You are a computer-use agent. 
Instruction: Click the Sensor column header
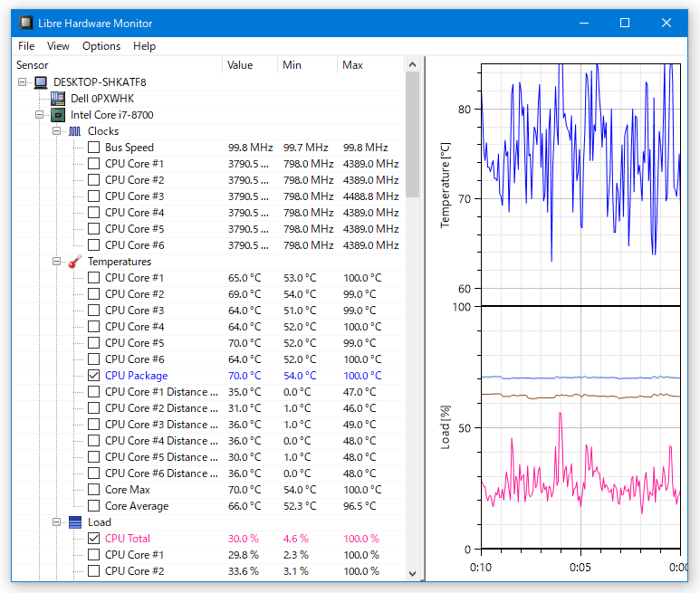click(118, 64)
